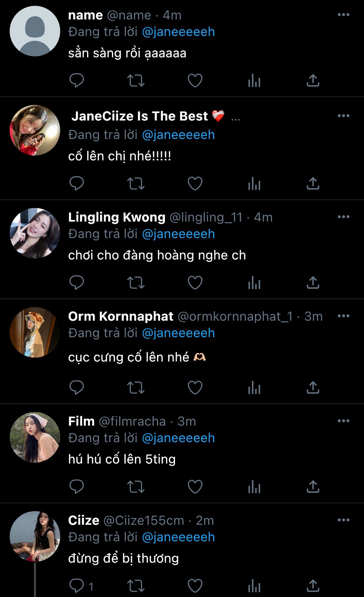Retweet JaneCiize Is The Best's reply
The height and width of the screenshot is (597, 364).
(136, 184)
